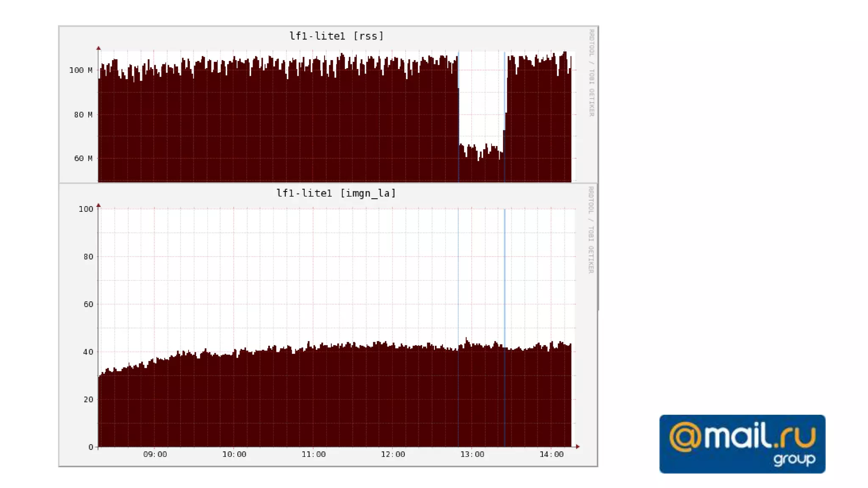Click the 11:00 time axis label

click(x=313, y=455)
